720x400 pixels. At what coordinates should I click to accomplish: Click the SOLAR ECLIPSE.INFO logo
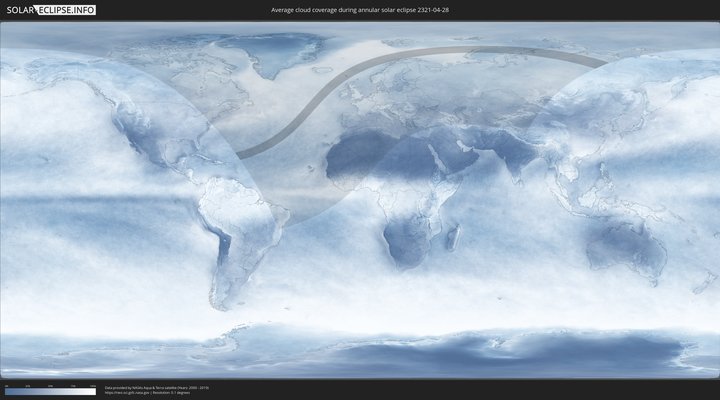click(x=50, y=9)
